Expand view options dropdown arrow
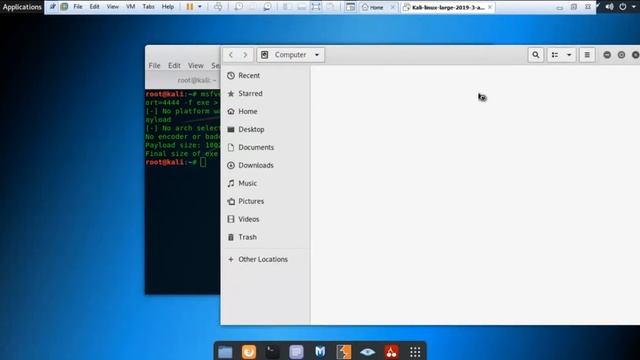Screen dimensions: 640x360 click(569, 55)
